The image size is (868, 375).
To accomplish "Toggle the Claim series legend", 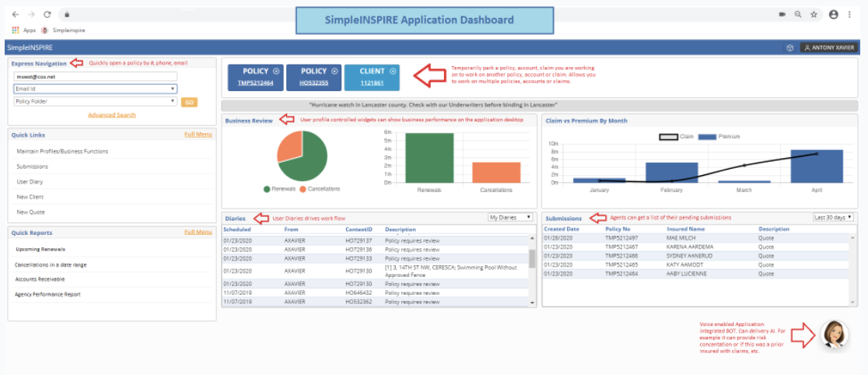I will pyautogui.click(x=677, y=136).
